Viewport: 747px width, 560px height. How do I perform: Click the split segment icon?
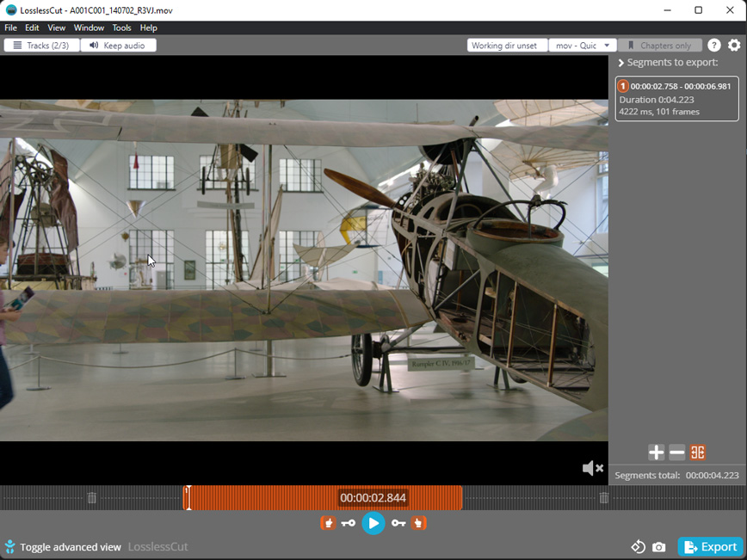pyautogui.click(x=698, y=452)
